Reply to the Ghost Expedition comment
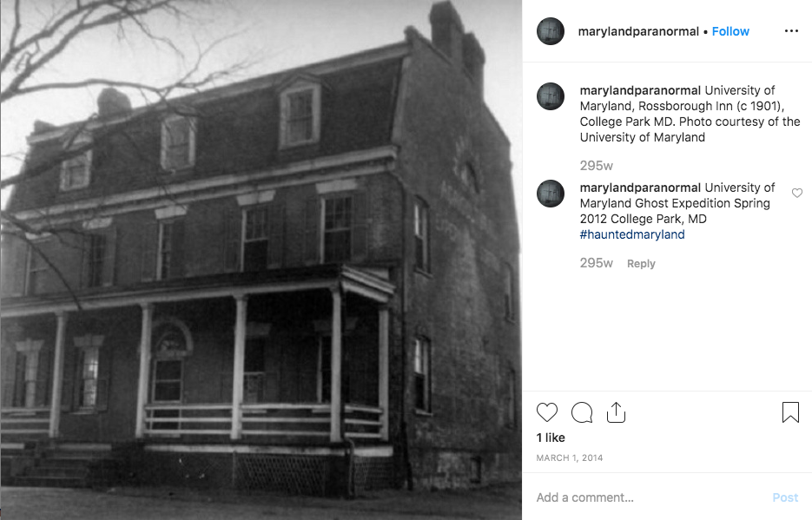This screenshot has width=812, height=520. [x=641, y=263]
